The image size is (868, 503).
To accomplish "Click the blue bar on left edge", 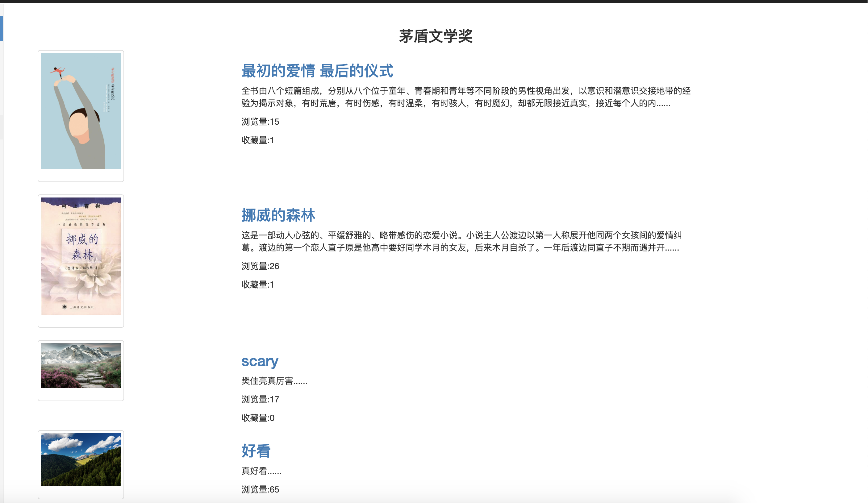I will (x=1, y=28).
